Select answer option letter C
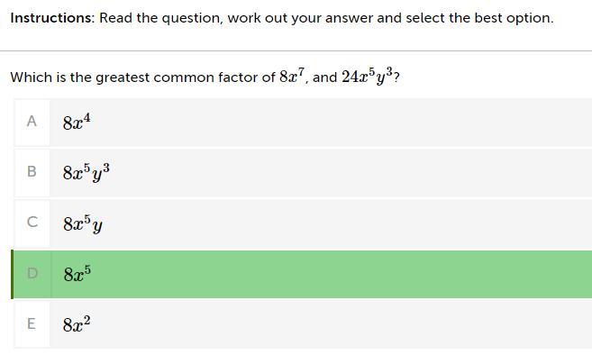Viewport: 592px width, 364px height. [32, 222]
